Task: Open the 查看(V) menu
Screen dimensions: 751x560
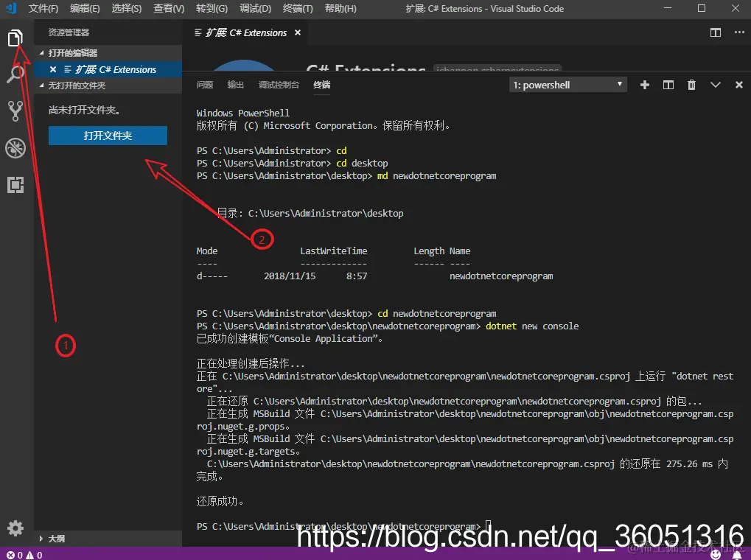Action: click(169, 8)
